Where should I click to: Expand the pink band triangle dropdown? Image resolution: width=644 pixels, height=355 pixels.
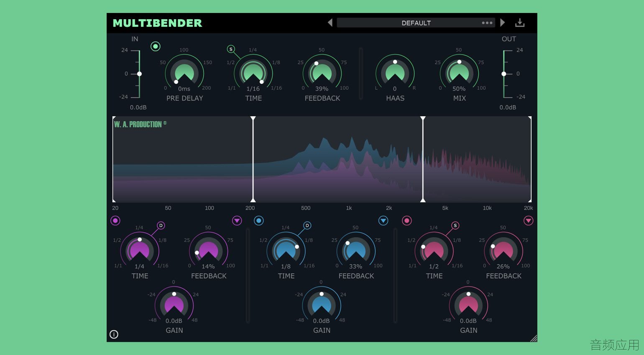[529, 221]
